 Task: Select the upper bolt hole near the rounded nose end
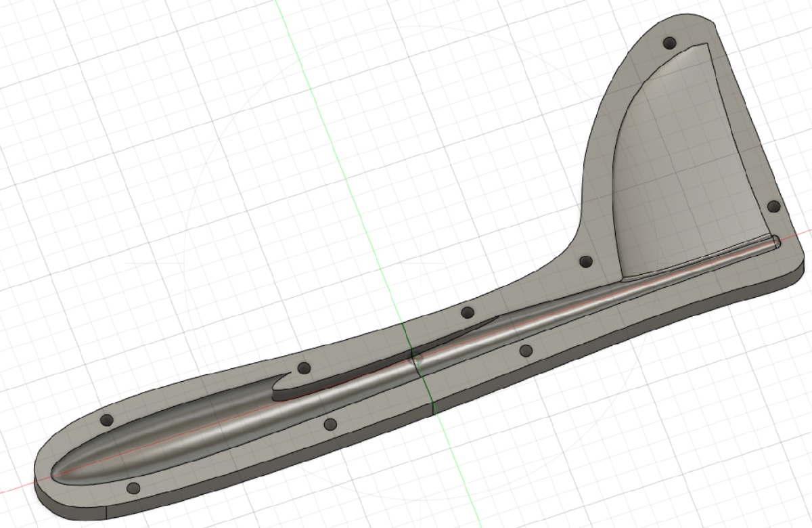[x=106, y=420]
